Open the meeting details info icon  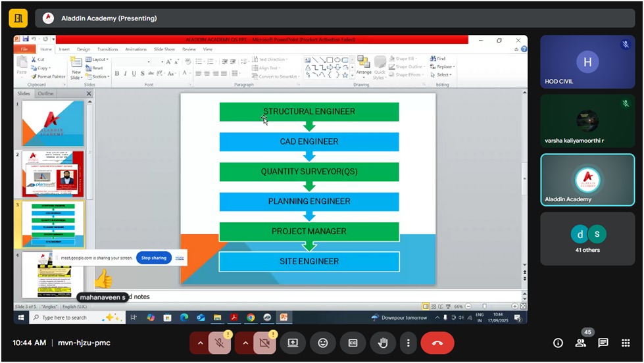click(x=558, y=343)
